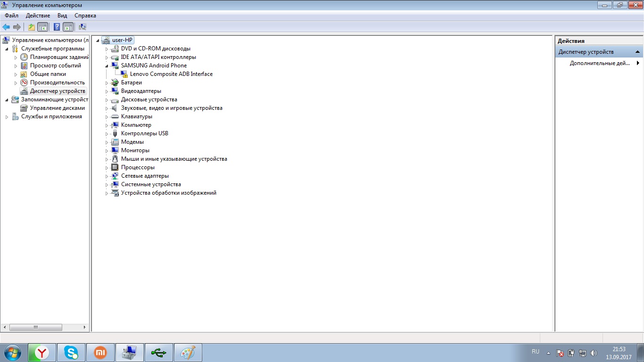Collapse the Служебные программы tree node

[7, 49]
